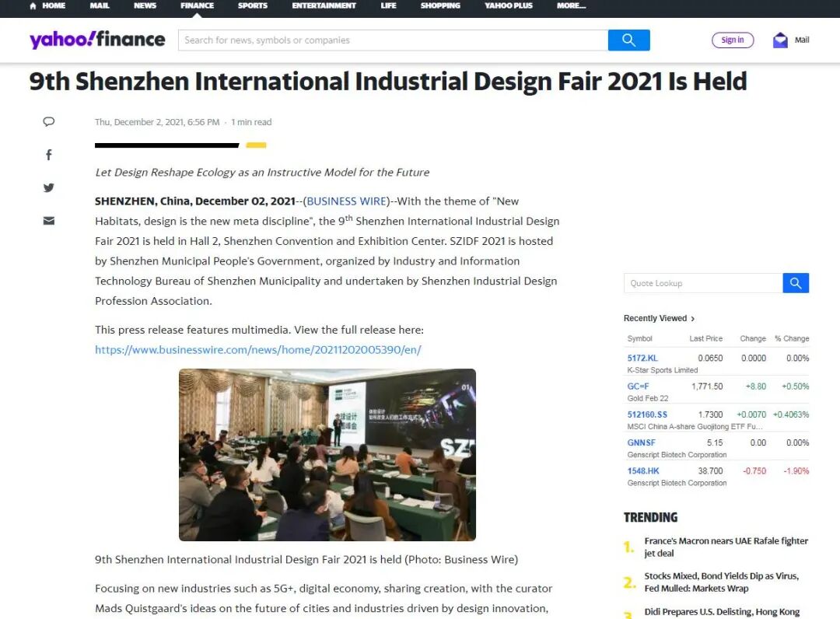The width and height of the screenshot is (840, 619).
Task: Open the MORE... menu
Action: [x=571, y=5]
